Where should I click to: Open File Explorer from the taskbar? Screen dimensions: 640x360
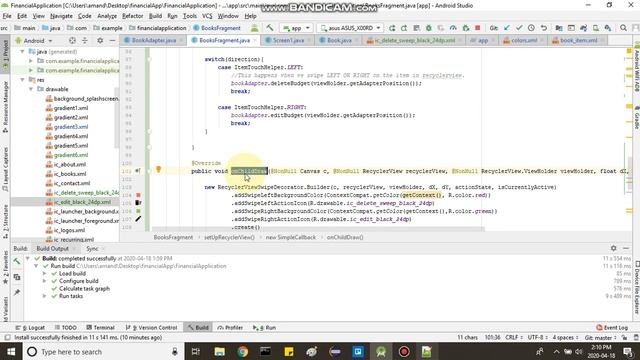[x=220, y=352]
